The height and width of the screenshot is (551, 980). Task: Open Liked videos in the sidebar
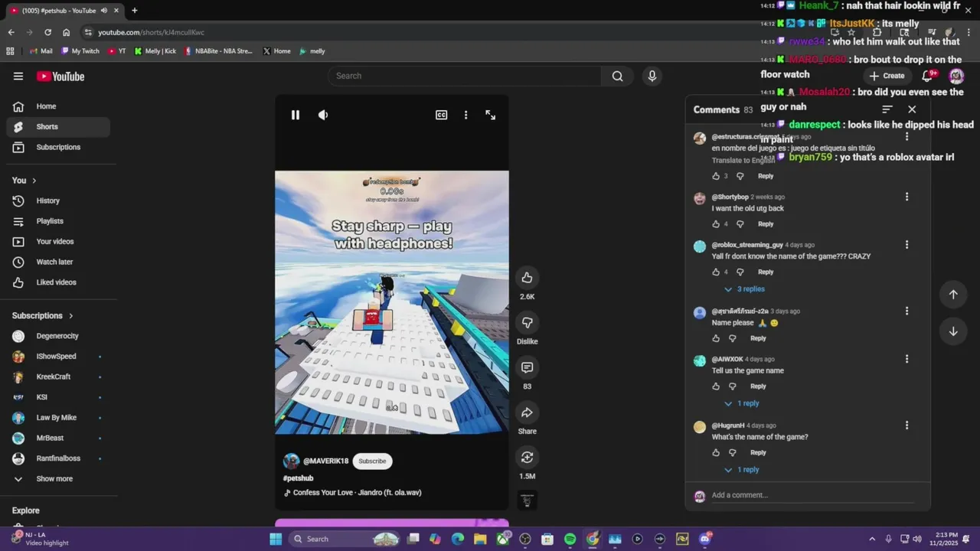click(x=58, y=282)
